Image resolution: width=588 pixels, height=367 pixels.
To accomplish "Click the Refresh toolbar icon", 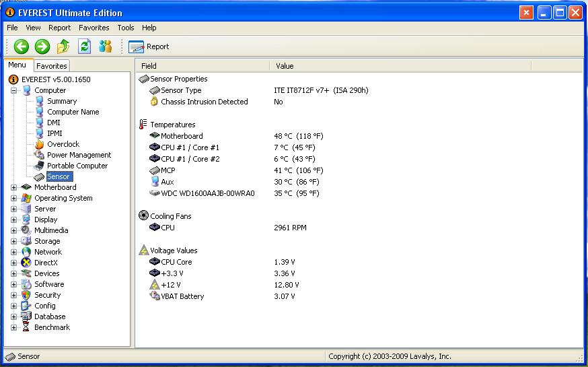I will 84,46.
